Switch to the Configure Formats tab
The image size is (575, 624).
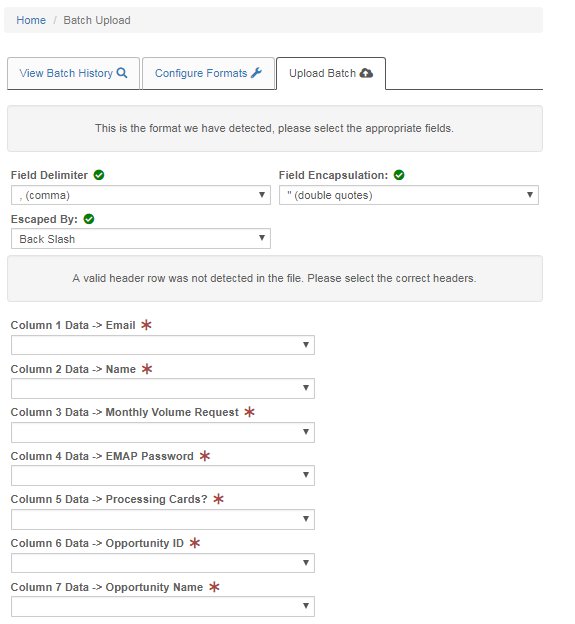point(208,73)
